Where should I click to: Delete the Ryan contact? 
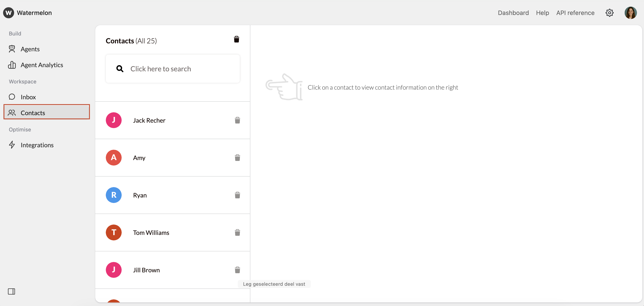(x=238, y=195)
